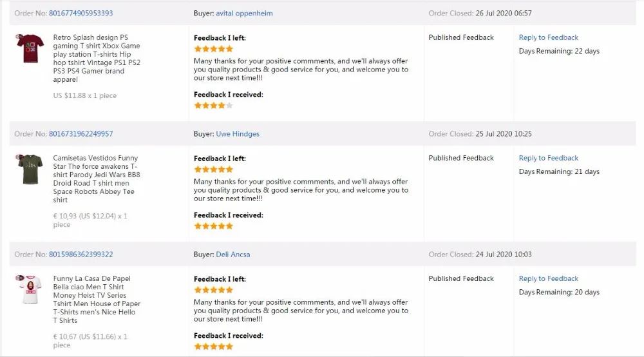The width and height of the screenshot is (644, 357).
Task: Click the Funny La Casa De Papel product title
Action: [97, 300]
